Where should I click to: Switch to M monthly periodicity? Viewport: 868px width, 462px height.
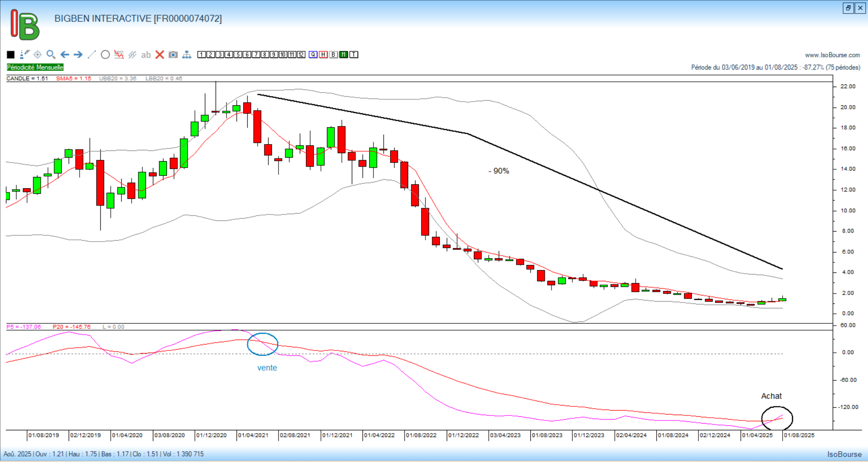pos(344,55)
